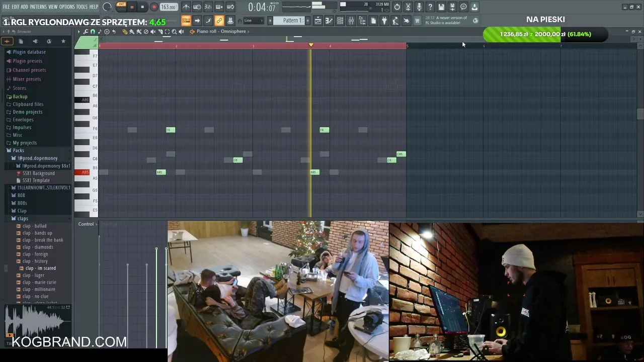Open the channel rack icon
This screenshot has width=644, height=362.
(340, 21)
